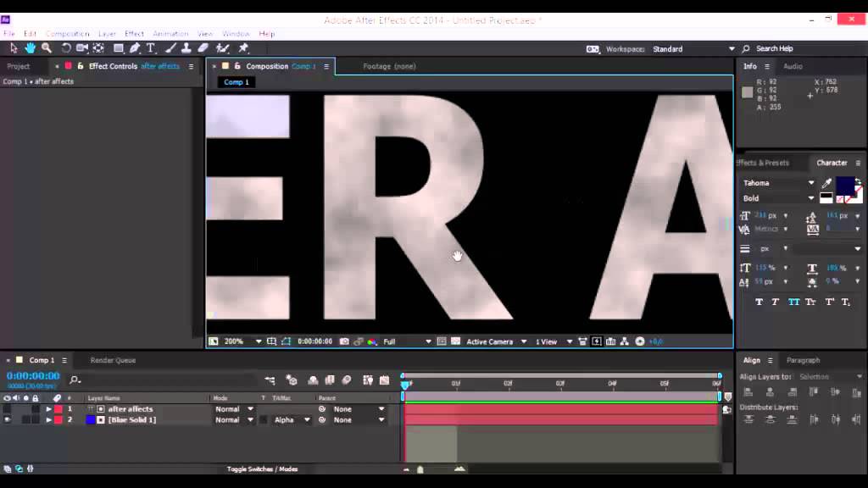Image resolution: width=868 pixels, height=488 pixels.
Task: Select the Hand tool
Action: pyautogui.click(x=30, y=48)
